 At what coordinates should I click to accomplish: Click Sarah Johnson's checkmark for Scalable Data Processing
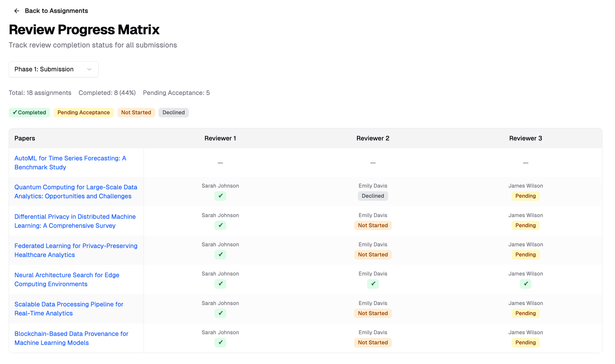[x=220, y=313]
